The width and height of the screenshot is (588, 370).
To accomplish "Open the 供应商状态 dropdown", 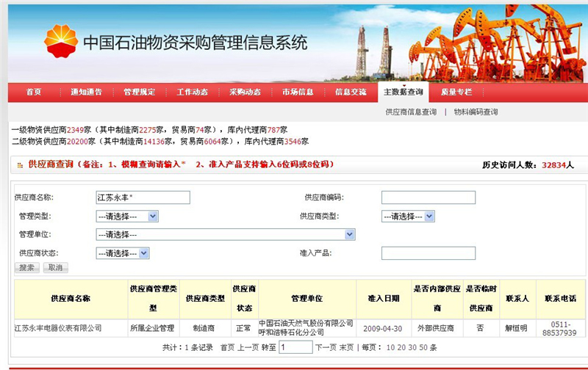I will point(123,253).
